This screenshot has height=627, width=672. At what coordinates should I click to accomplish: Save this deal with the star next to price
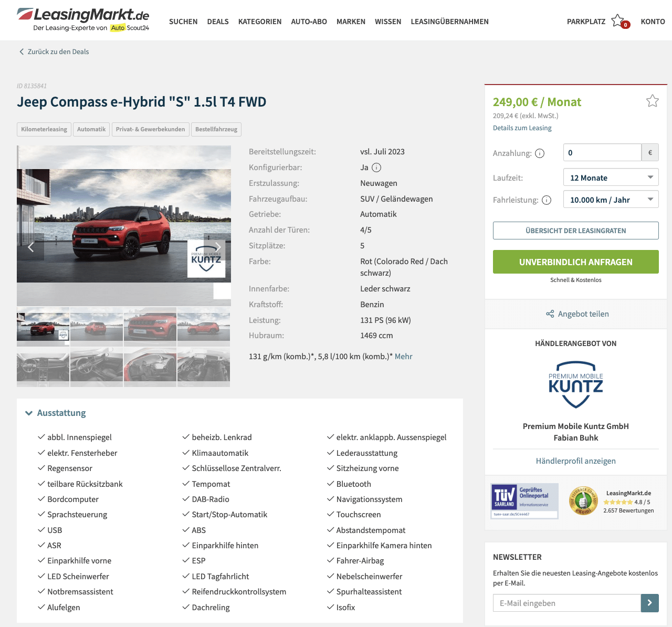(x=652, y=101)
